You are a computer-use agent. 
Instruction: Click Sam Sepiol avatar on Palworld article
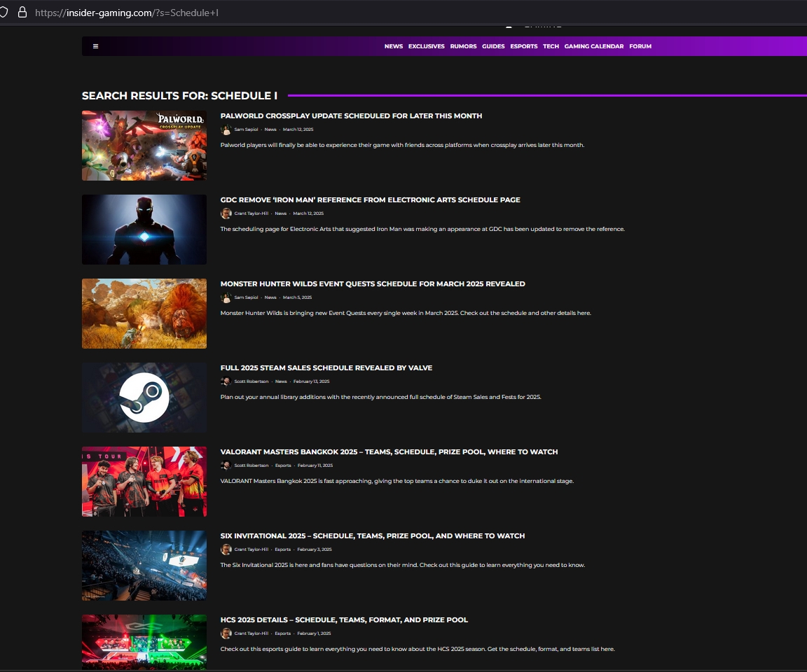pyautogui.click(x=226, y=129)
